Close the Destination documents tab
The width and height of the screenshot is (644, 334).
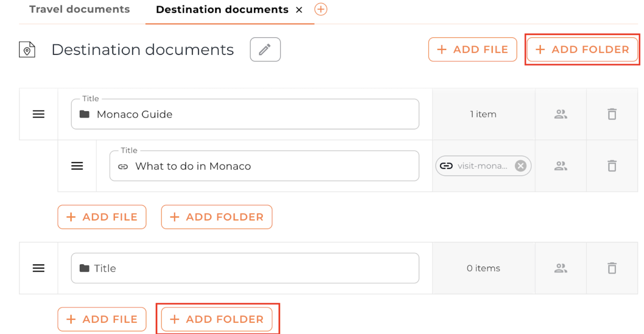pos(299,10)
